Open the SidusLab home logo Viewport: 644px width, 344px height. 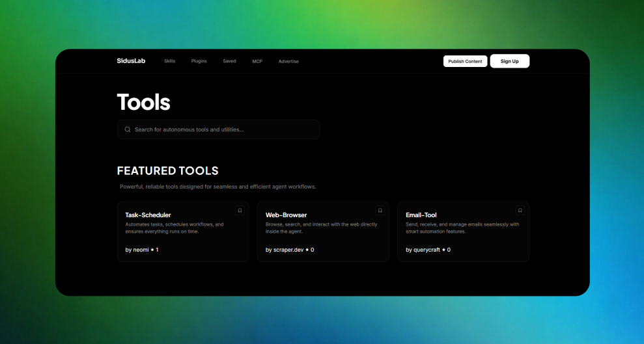[x=131, y=60]
